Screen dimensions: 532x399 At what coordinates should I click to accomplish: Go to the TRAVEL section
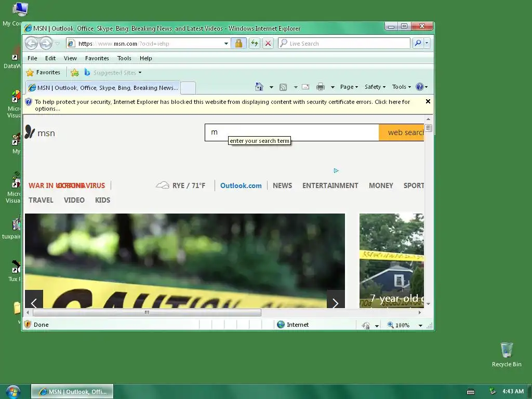(x=41, y=200)
